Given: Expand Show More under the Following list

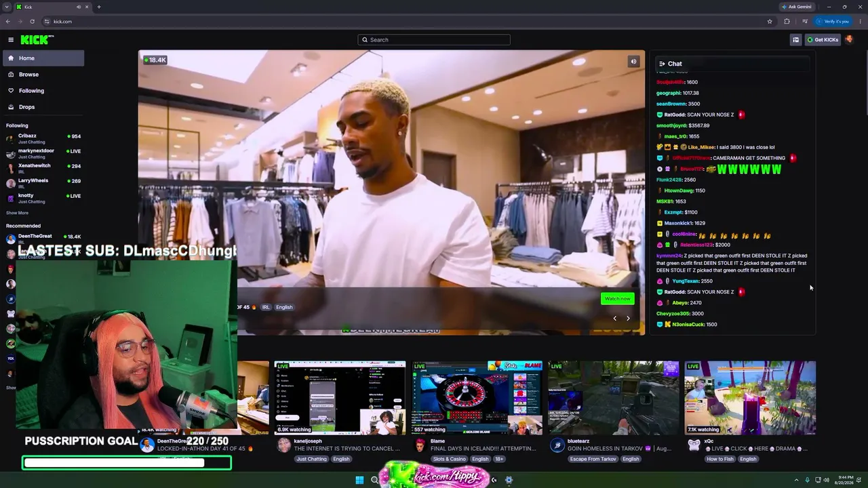Looking at the screenshot, I should click(17, 213).
